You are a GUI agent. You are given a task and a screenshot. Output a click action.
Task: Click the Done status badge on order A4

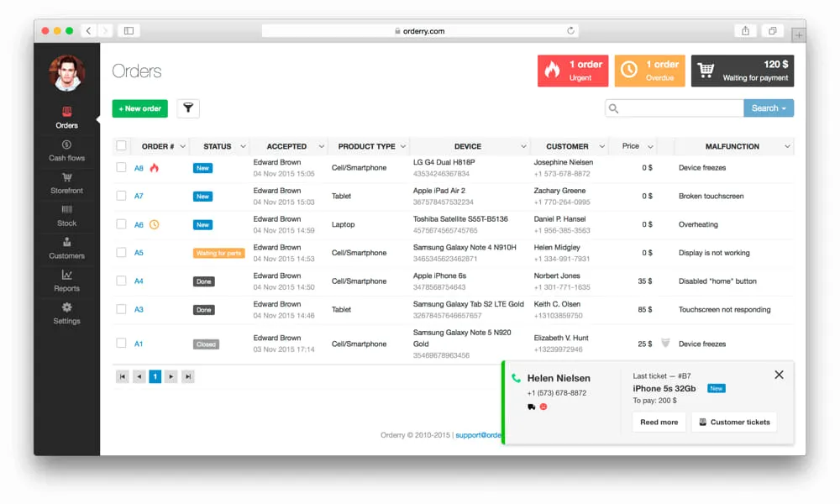click(203, 281)
